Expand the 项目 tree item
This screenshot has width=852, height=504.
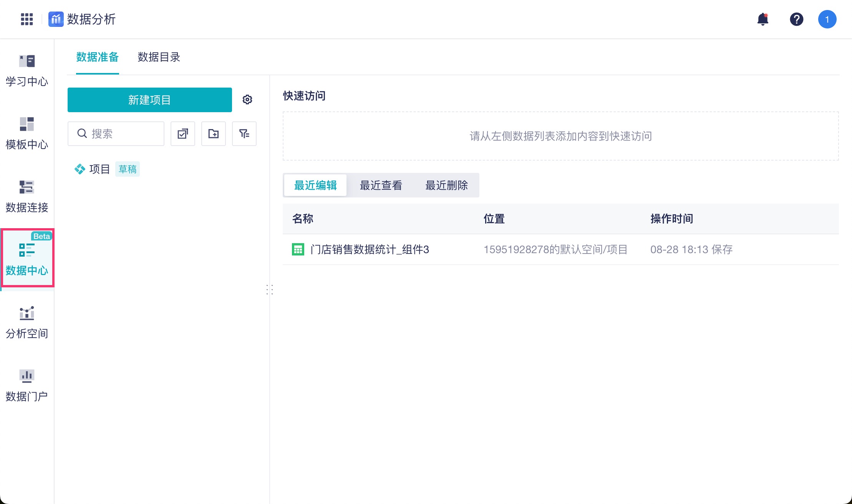point(99,169)
